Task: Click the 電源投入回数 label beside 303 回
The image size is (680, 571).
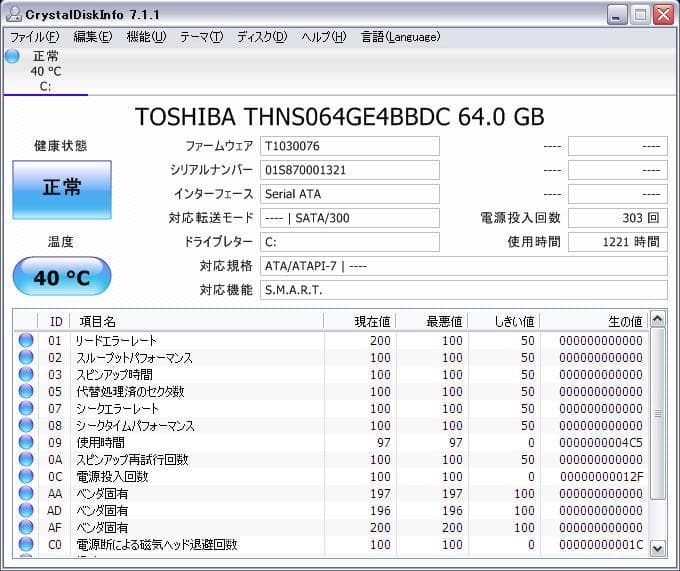Action: coord(520,218)
